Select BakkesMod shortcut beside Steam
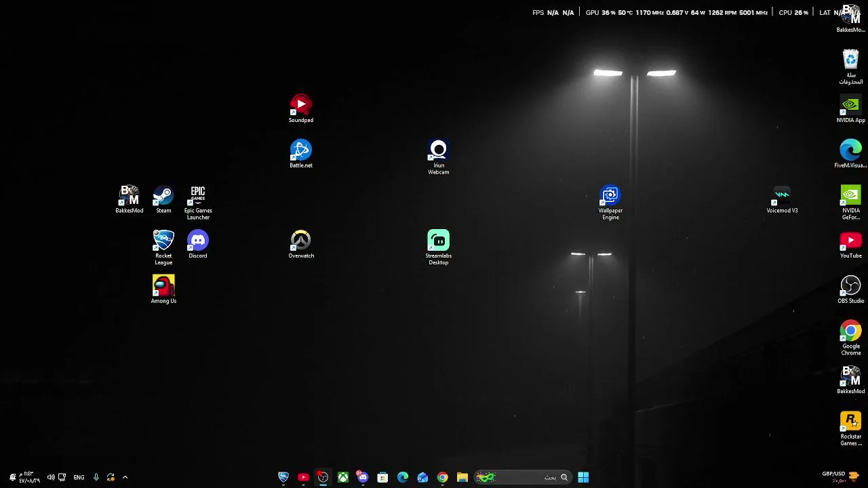 click(x=129, y=199)
